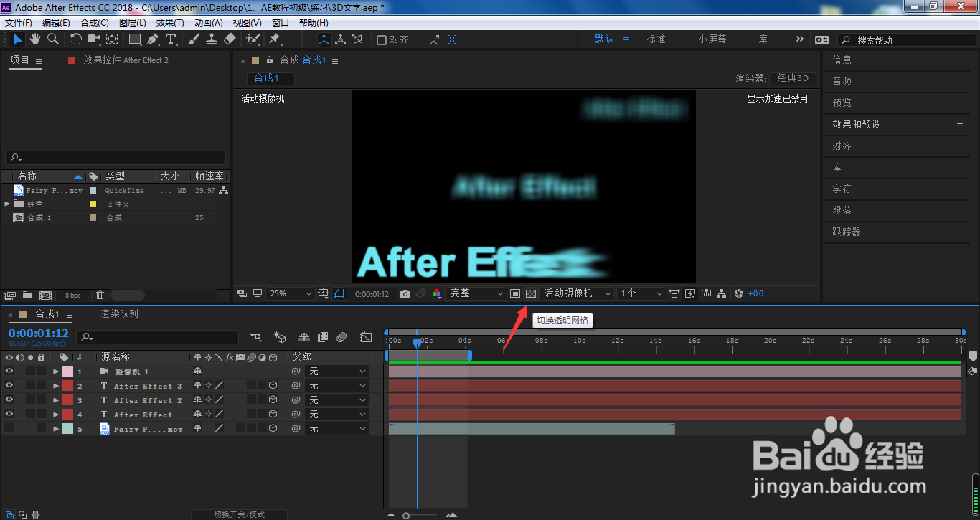Click the timeline frame blending icon
The width and height of the screenshot is (980, 520).
coord(324,337)
